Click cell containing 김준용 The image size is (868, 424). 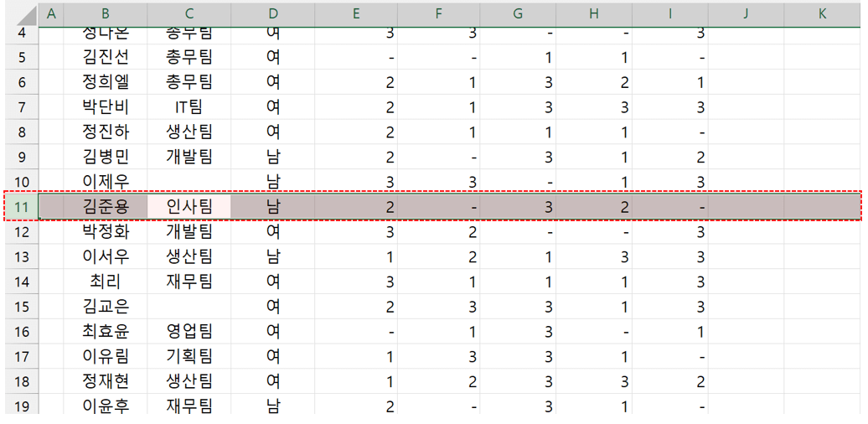[106, 207]
